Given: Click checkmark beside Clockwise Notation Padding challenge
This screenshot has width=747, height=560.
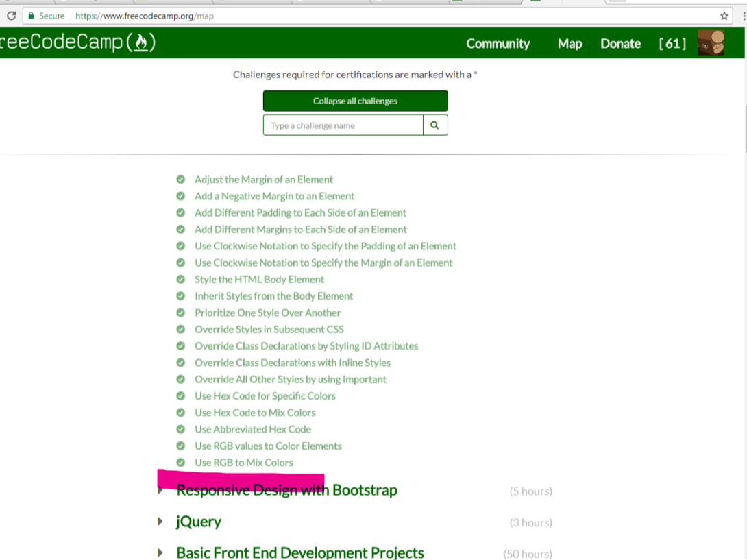Looking at the screenshot, I should [180, 246].
